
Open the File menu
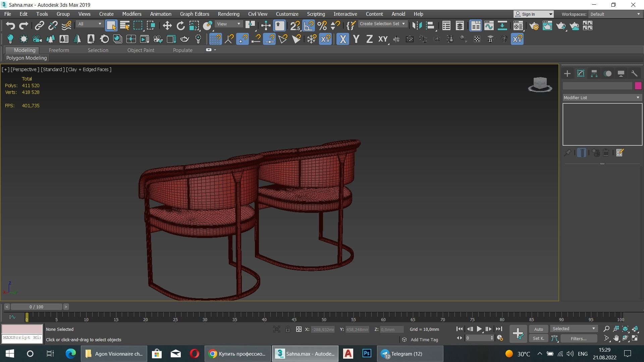point(7,14)
